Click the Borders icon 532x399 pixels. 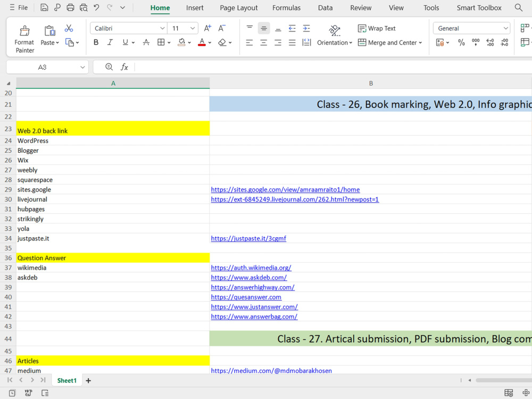(x=161, y=43)
